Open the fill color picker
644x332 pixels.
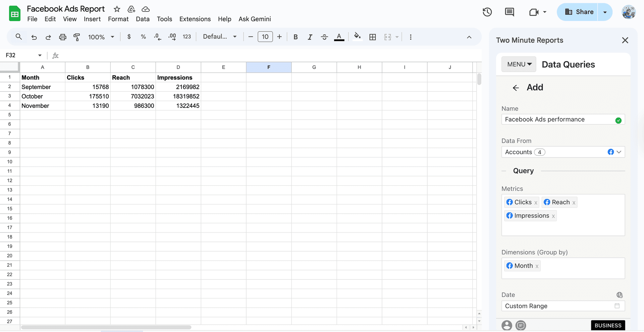[357, 37]
